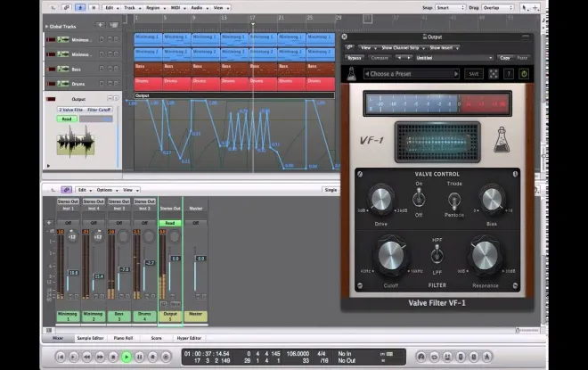The height and width of the screenshot is (370, 588).
Task: Pause playback in the transport bar
Action: 140,357
